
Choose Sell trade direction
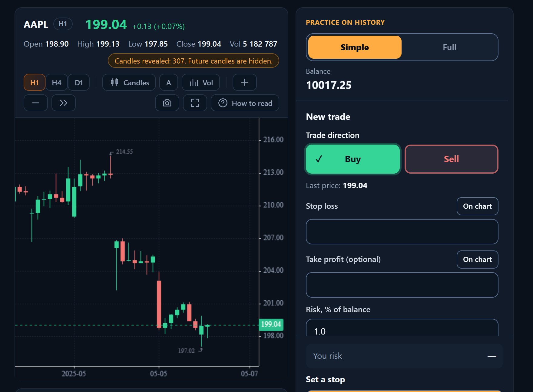(452, 159)
